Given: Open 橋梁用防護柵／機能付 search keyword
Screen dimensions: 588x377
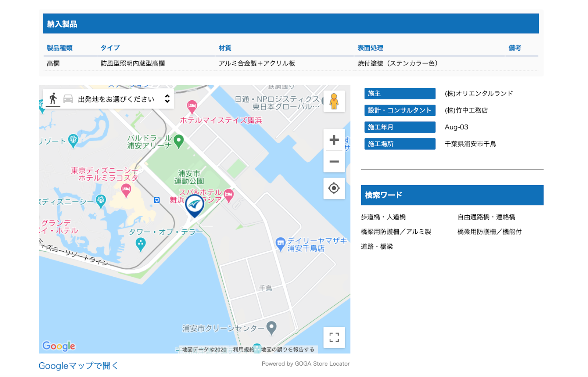Looking at the screenshot, I should [489, 232].
